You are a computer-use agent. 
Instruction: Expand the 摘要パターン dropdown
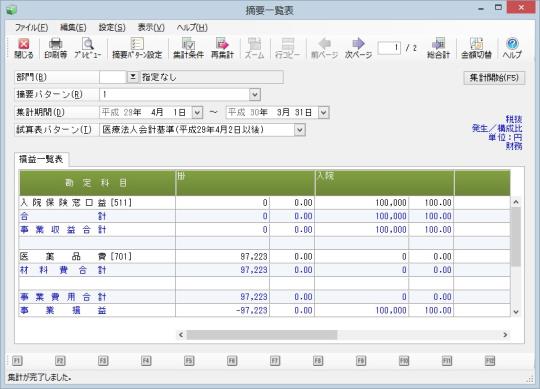tap(255, 95)
